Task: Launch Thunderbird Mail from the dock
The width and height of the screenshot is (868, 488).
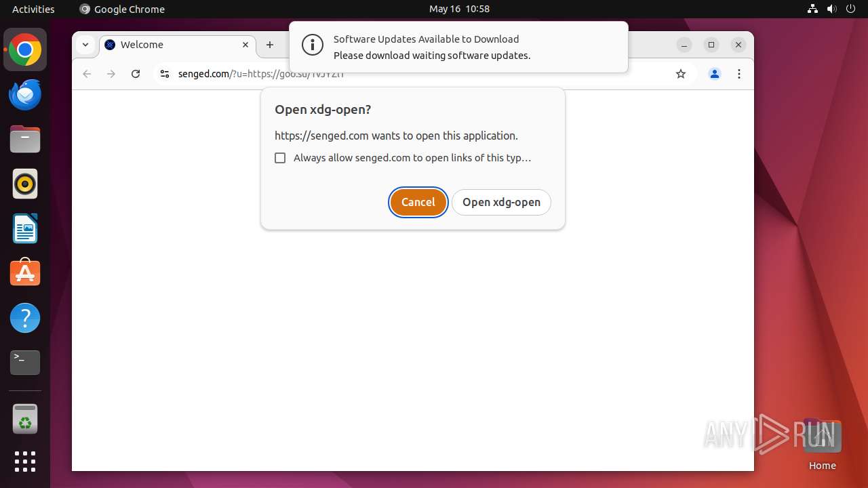Action: [x=25, y=95]
